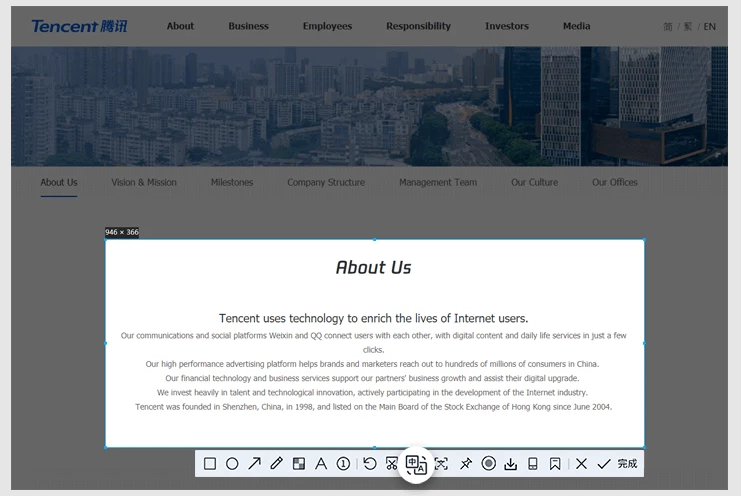This screenshot has height=496, width=741.
Task: Select the mosaic blur tool
Action: coord(299,464)
